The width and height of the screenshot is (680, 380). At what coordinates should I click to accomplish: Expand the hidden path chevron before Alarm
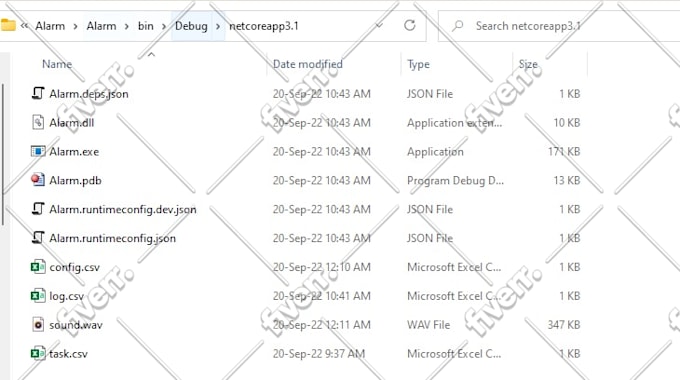coord(25,26)
